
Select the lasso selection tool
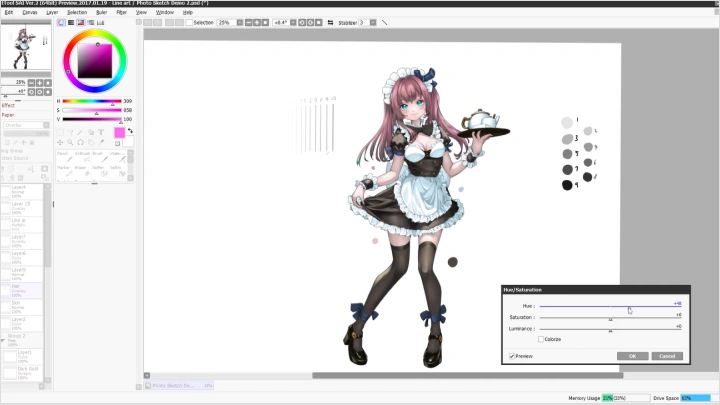[x=70, y=132]
